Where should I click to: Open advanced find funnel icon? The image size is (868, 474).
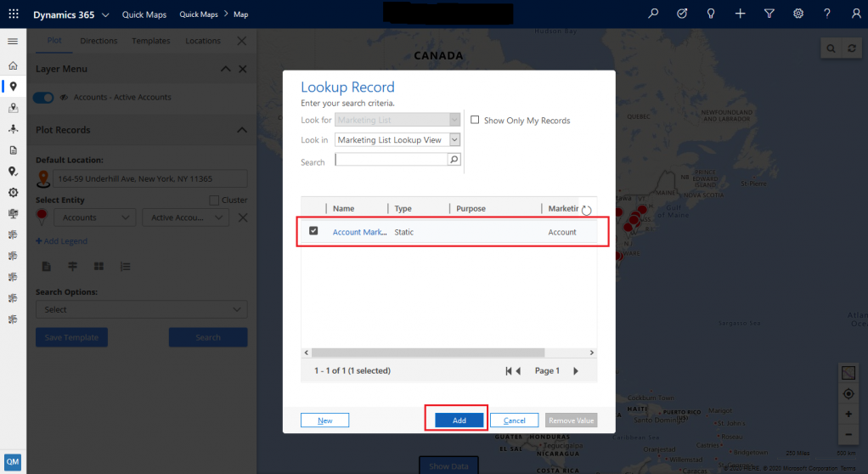coord(769,14)
